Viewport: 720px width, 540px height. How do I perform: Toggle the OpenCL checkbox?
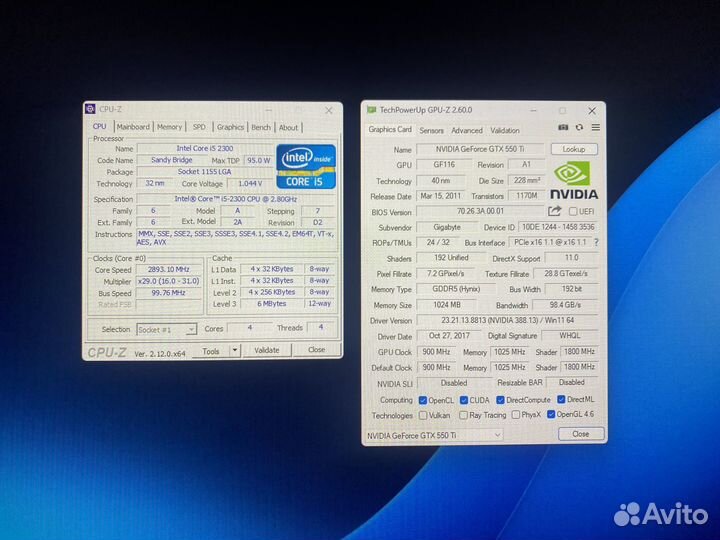[423, 400]
